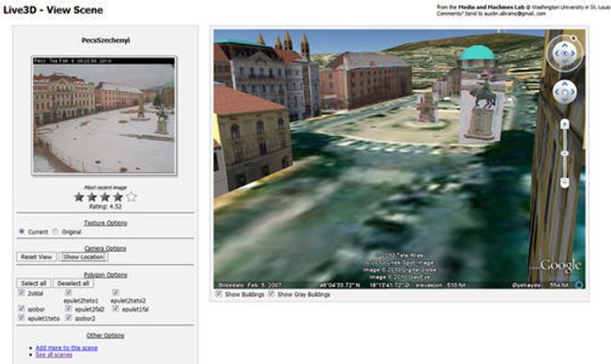Click the third rating star
611x364 pixels.
(x=105, y=197)
